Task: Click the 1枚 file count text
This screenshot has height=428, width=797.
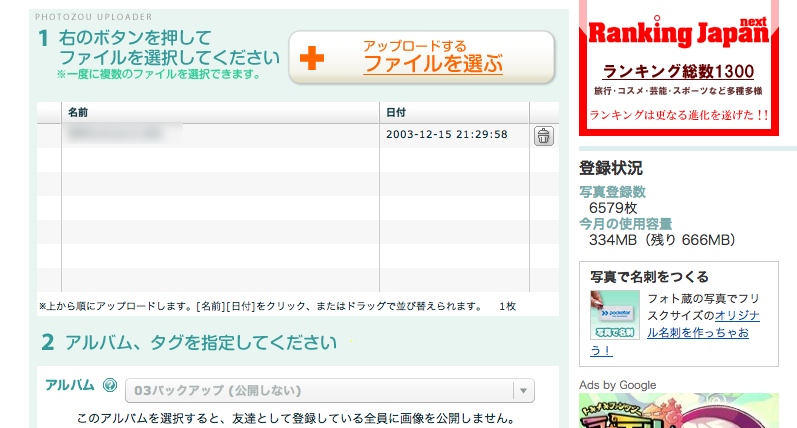Action: [507, 307]
